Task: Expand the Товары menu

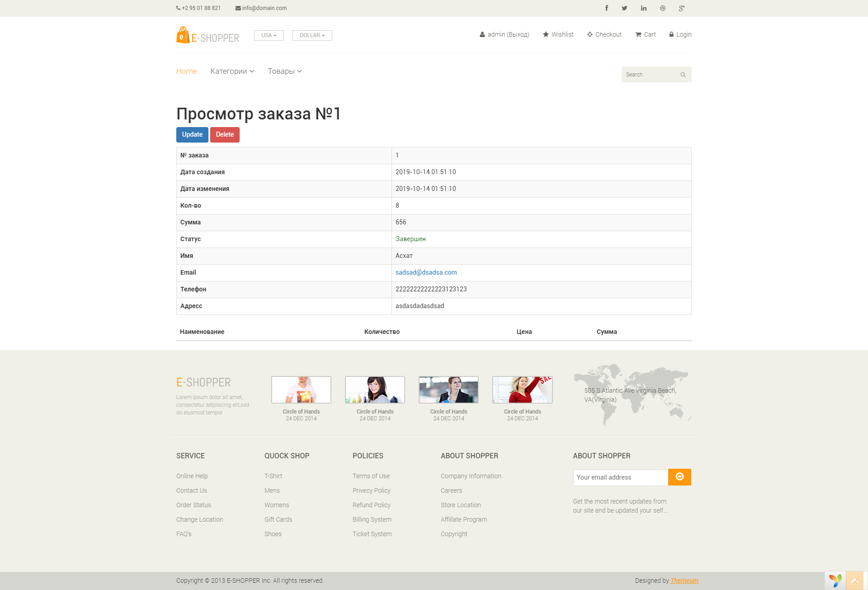Action: click(284, 71)
